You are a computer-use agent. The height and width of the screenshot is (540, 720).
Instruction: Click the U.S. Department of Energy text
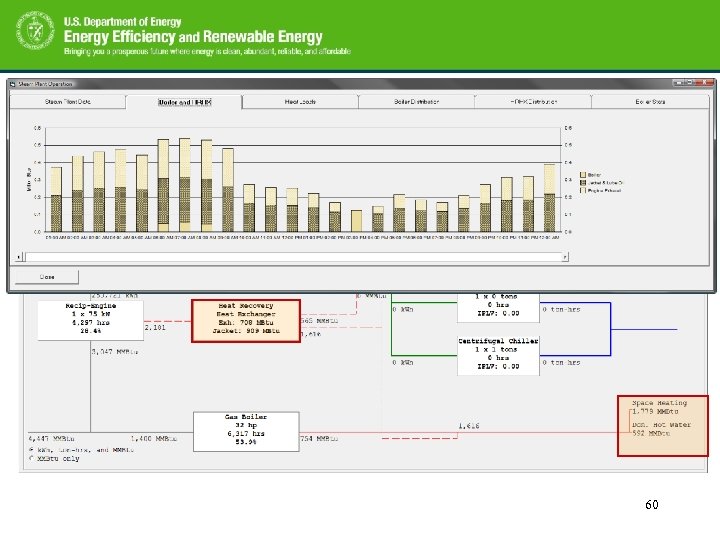(x=122, y=22)
